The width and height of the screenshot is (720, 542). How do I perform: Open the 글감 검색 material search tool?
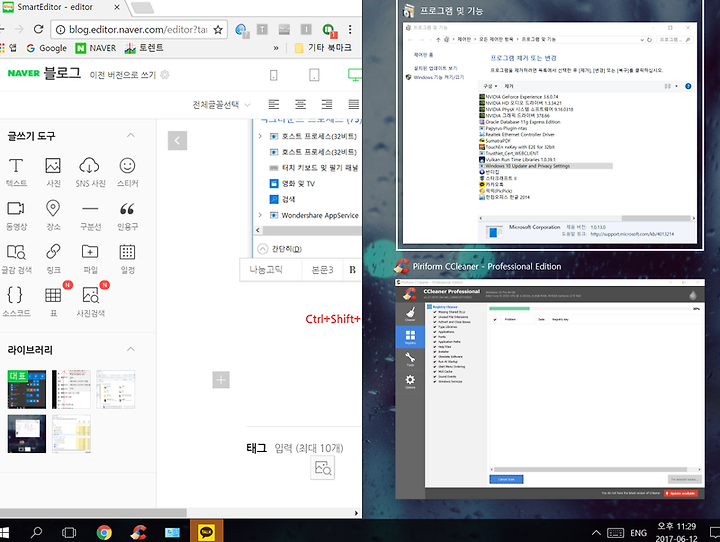tap(16, 259)
